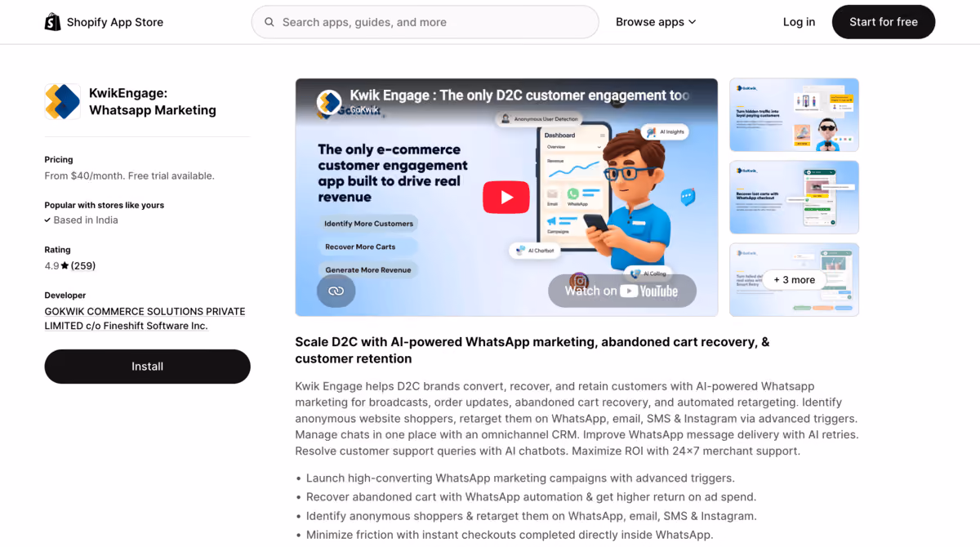Click the Recover abandoned cart bullet
Image resolution: width=980 pixels, height=547 pixels.
pyautogui.click(x=531, y=497)
